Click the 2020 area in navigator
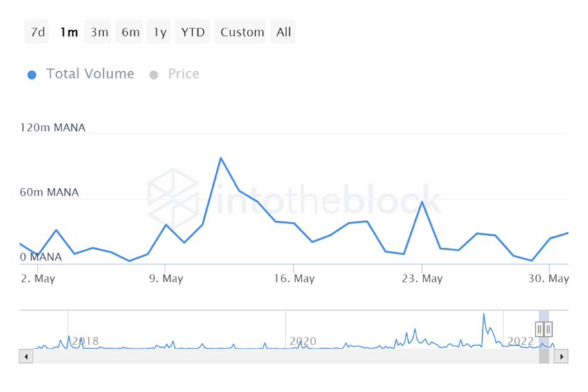 click(x=302, y=341)
